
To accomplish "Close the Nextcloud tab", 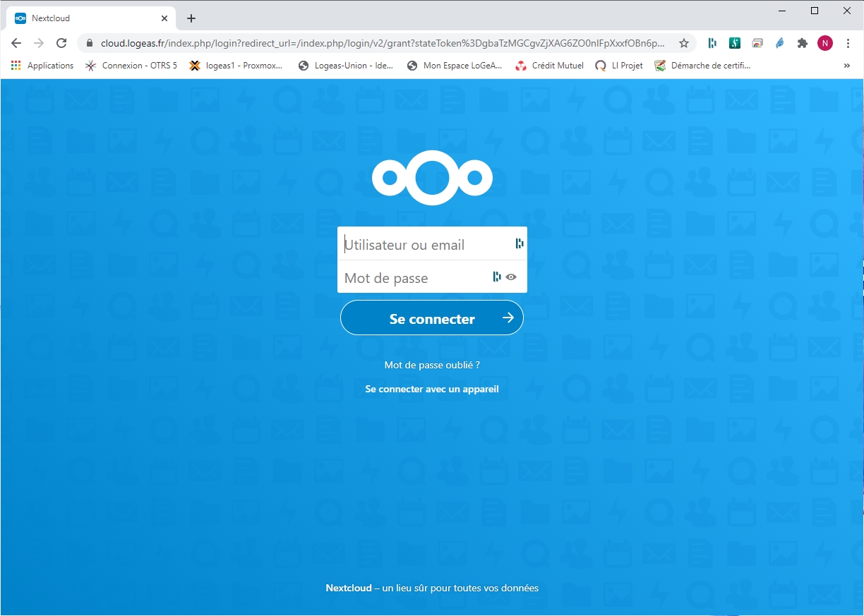I will [x=164, y=18].
